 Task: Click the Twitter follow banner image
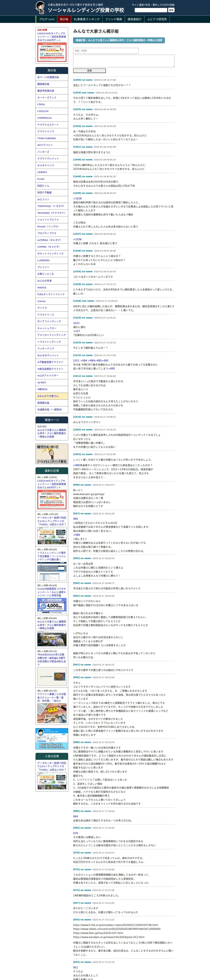(x=52, y=739)
